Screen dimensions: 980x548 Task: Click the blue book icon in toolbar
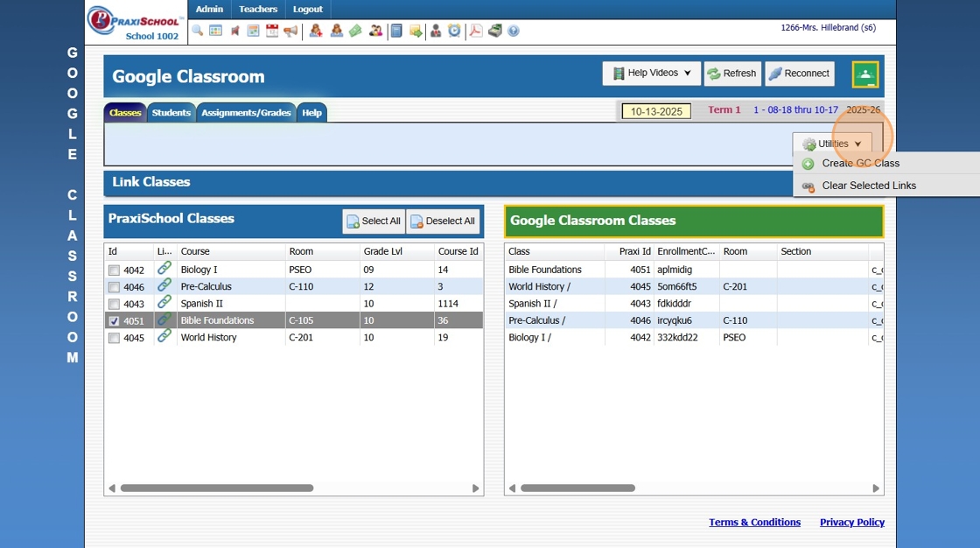coord(396,31)
